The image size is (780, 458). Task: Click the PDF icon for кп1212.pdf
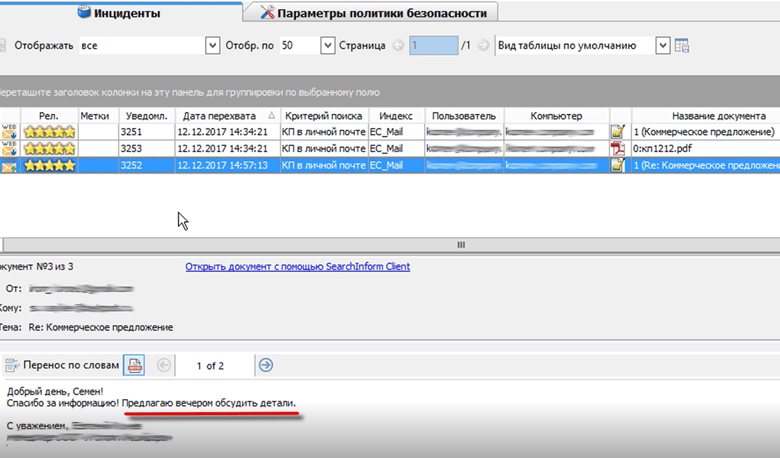tap(617, 149)
